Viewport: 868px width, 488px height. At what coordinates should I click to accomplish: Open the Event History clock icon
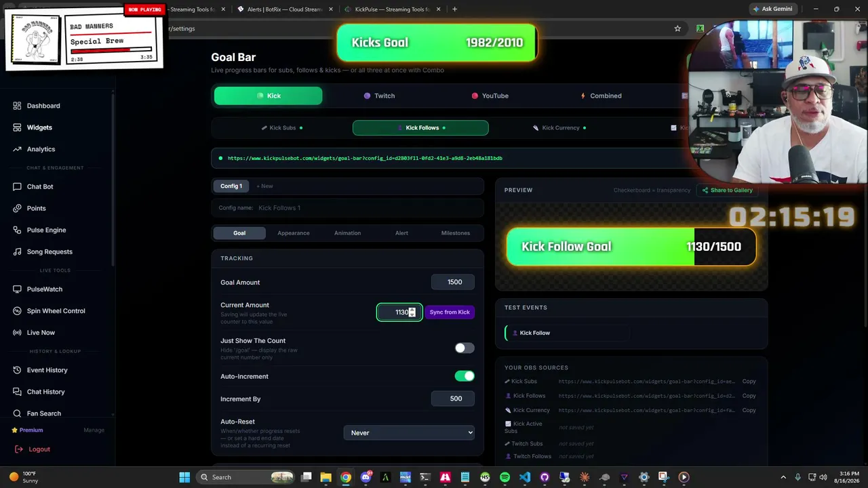[x=17, y=370]
